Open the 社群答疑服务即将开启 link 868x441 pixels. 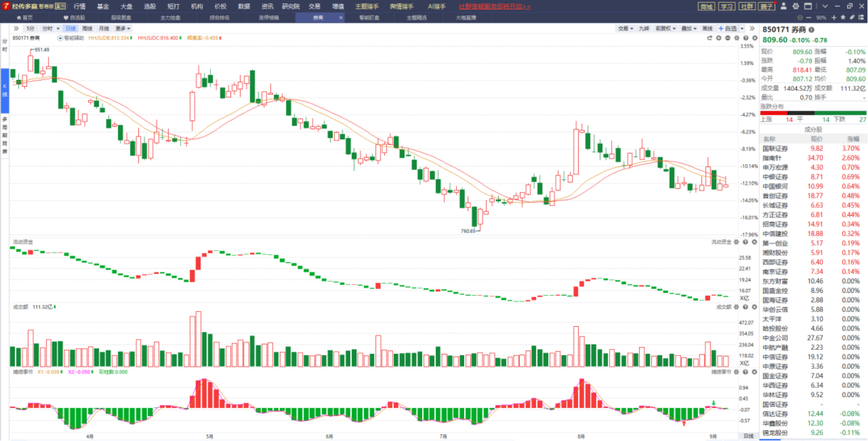495,6
